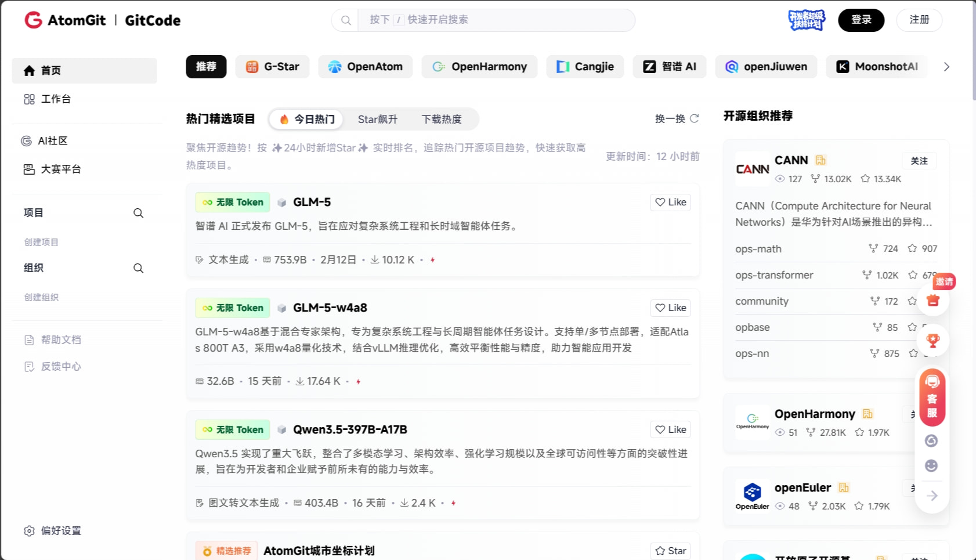
Task: Expand more category tags with right chevron
Action: [x=946, y=67]
